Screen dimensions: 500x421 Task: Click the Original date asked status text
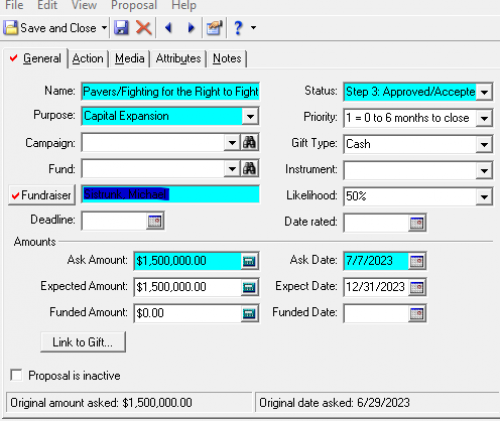click(x=334, y=403)
